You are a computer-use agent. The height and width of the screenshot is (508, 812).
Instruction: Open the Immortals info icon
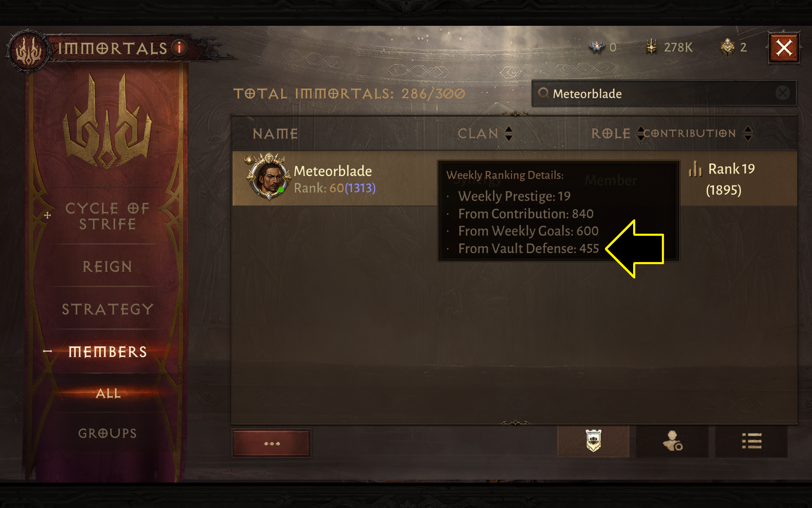click(179, 47)
